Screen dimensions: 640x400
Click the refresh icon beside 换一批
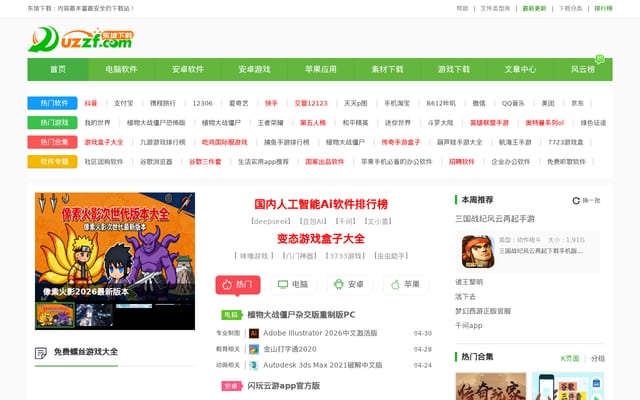pos(576,200)
